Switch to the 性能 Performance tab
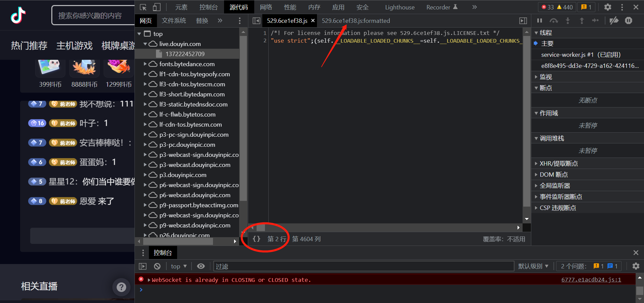The height and width of the screenshot is (303, 644). (290, 7)
